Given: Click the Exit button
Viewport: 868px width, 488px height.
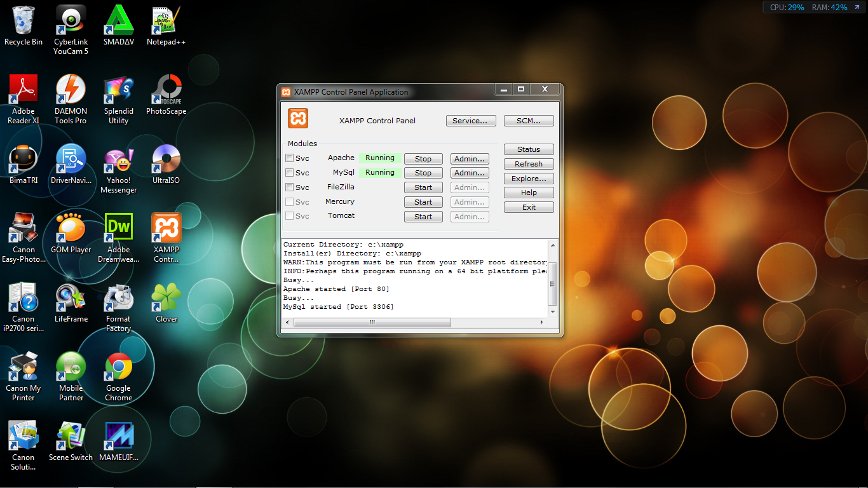Looking at the screenshot, I should tap(529, 207).
